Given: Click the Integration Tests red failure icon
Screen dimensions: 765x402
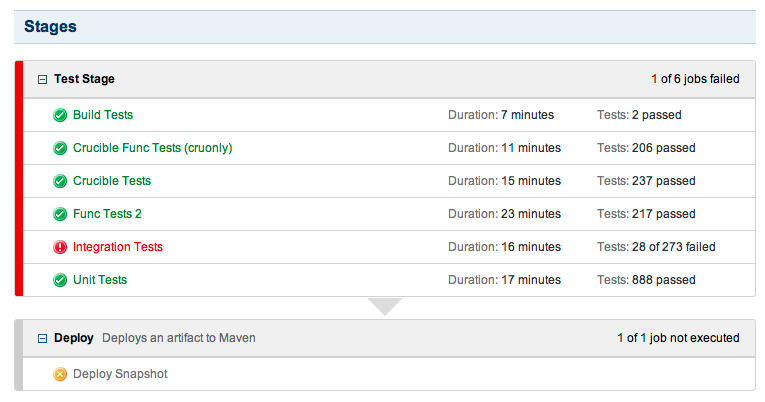Looking at the screenshot, I should click(60, 247).
